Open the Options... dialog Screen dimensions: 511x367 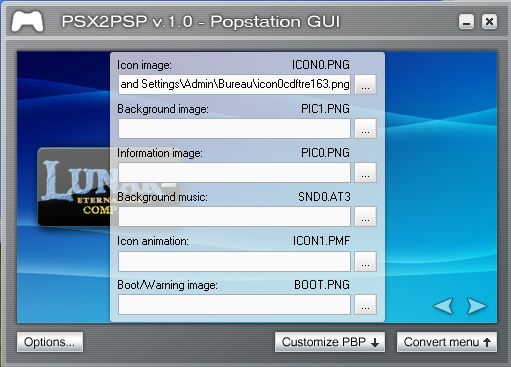coord(50,342)
